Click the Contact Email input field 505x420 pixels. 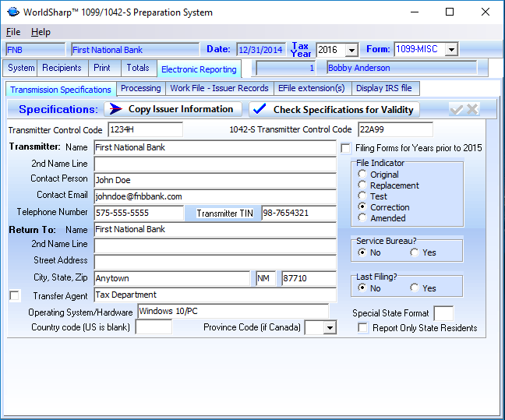click(x=214, y=196)
